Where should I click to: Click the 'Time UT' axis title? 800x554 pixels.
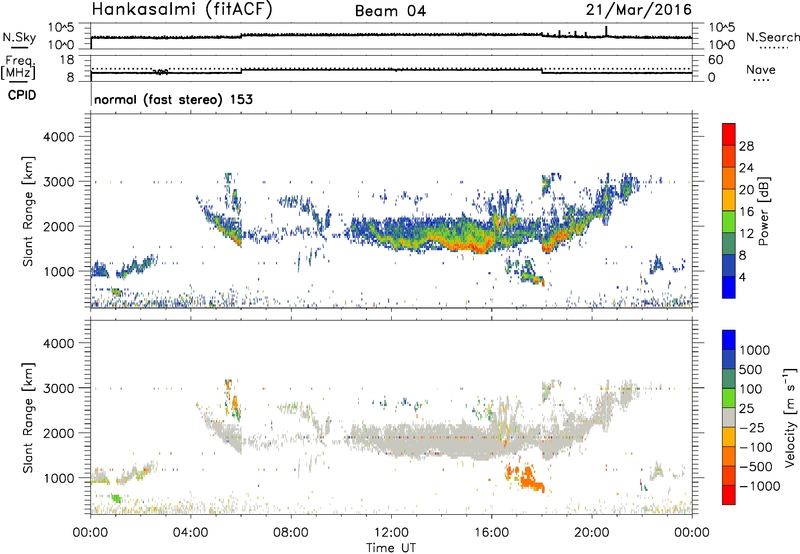[391, 548]
